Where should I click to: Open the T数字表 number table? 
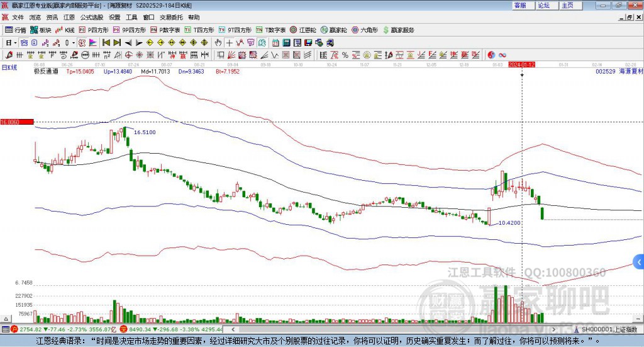tap(270, 30)
